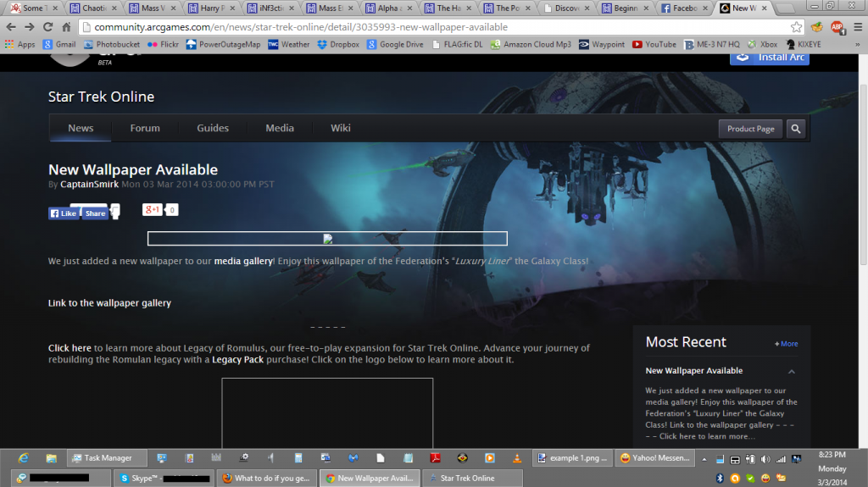Click the + More link in Most Recent

click(786, 344)
